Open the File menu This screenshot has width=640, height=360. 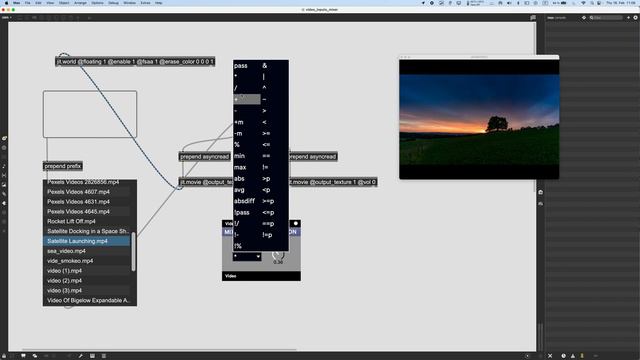click(x=27, y=3)
